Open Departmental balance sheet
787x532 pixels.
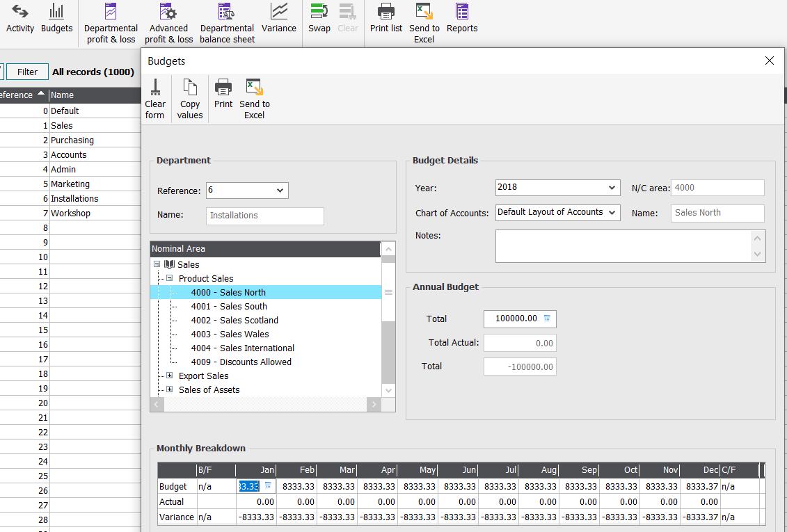[228, 24]
